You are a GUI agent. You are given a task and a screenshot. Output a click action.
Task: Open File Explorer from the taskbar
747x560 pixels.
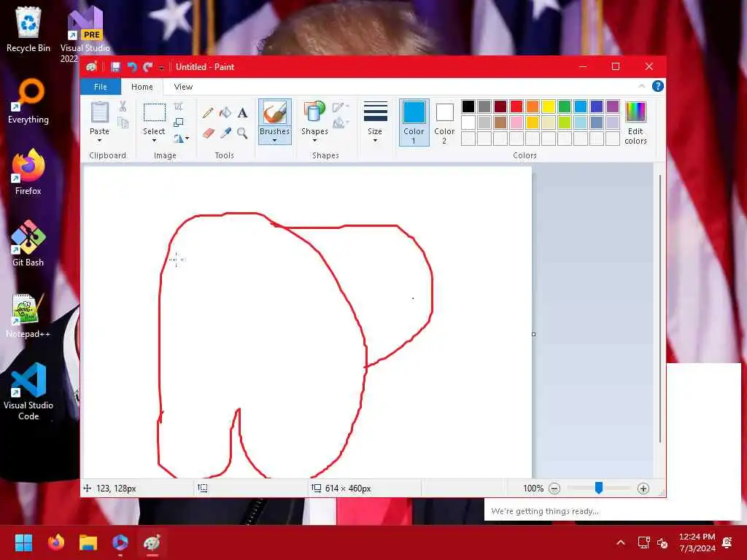click(x=88, y=542)
